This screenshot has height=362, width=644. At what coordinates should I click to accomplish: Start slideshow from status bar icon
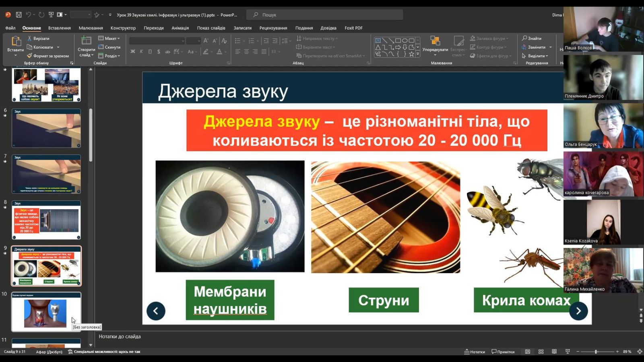click(x=568, y=352)
